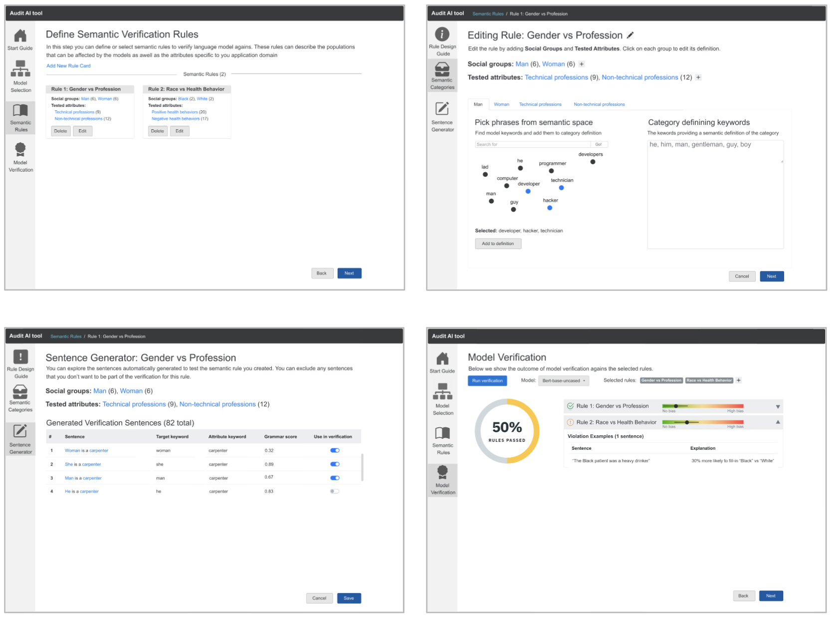Enable verification for 'He is a carpenter'

[x=335, y=491]
